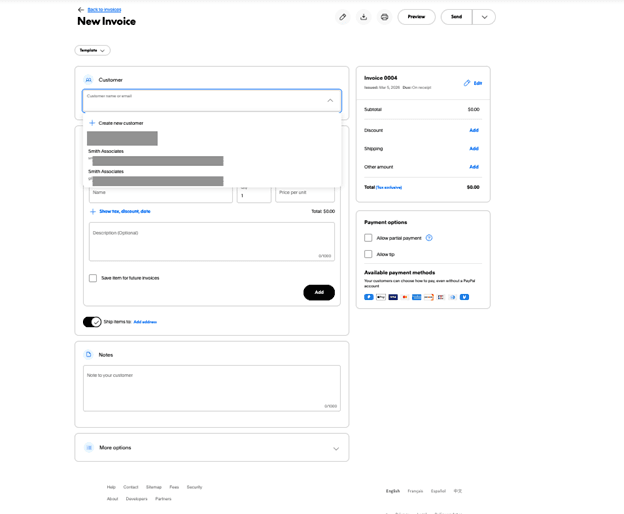Add a Shipping amount
This screenshot has width=624, height=514.
point(474,149)
